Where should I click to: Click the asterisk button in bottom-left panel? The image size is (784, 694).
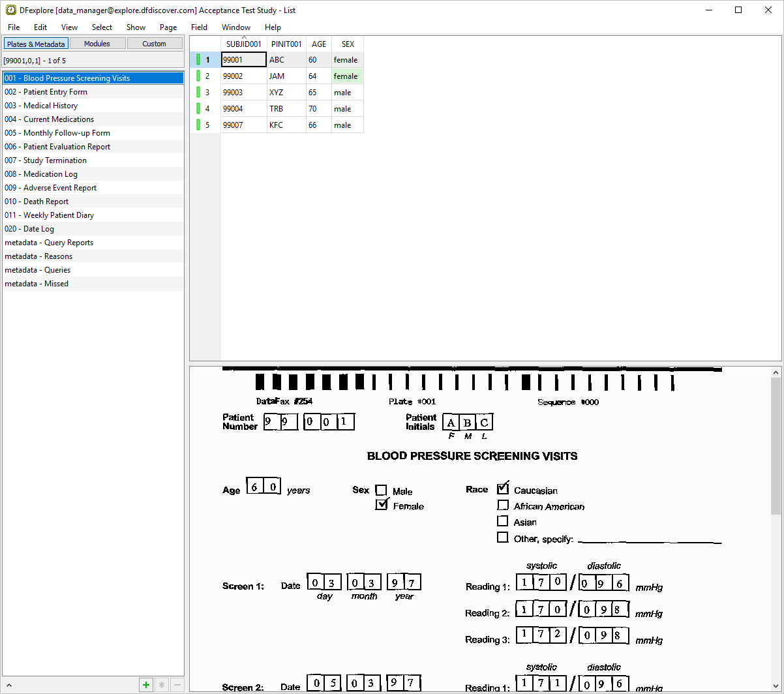coord(161,685)
